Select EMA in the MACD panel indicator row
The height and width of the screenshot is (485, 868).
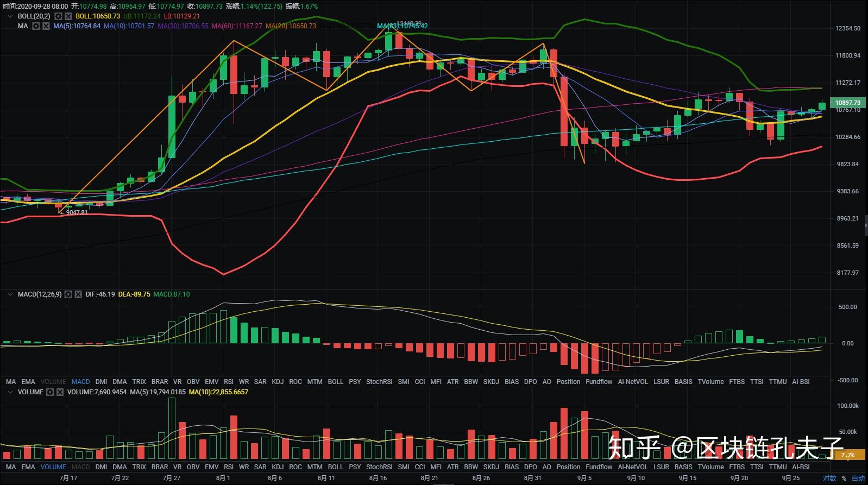pos(28,382)
